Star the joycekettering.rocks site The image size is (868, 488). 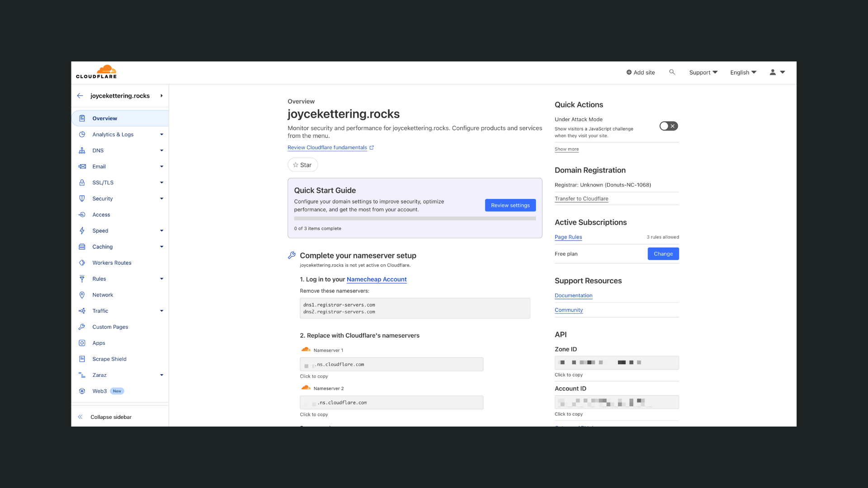tap(302, 165)
